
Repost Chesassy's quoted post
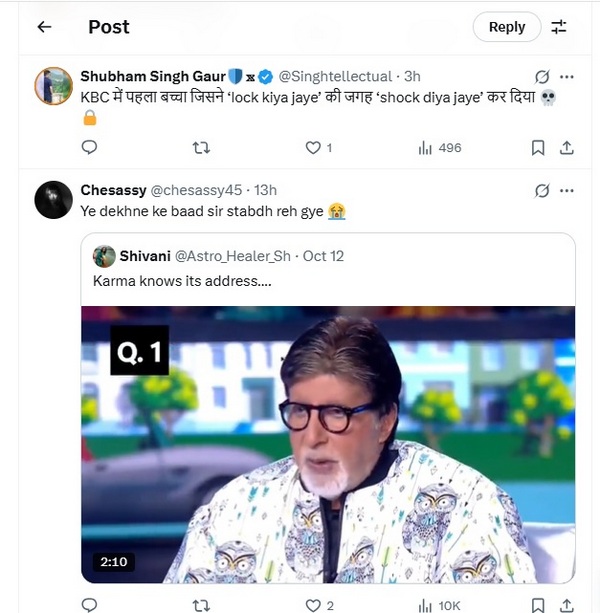[201, 605]
